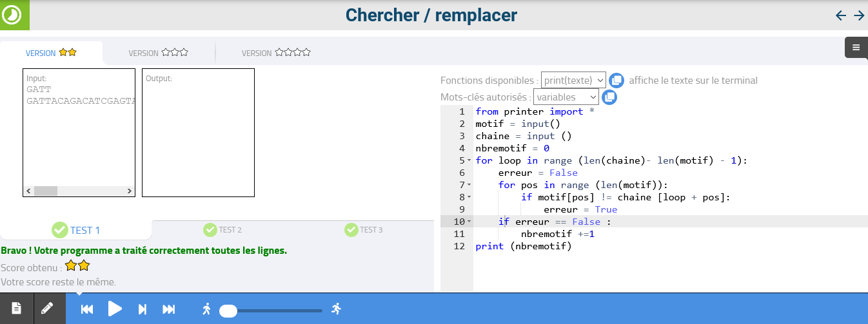Click the pencil edit icon in the bottom bar
The image size is (868, 324).
(x=47, y=309)
